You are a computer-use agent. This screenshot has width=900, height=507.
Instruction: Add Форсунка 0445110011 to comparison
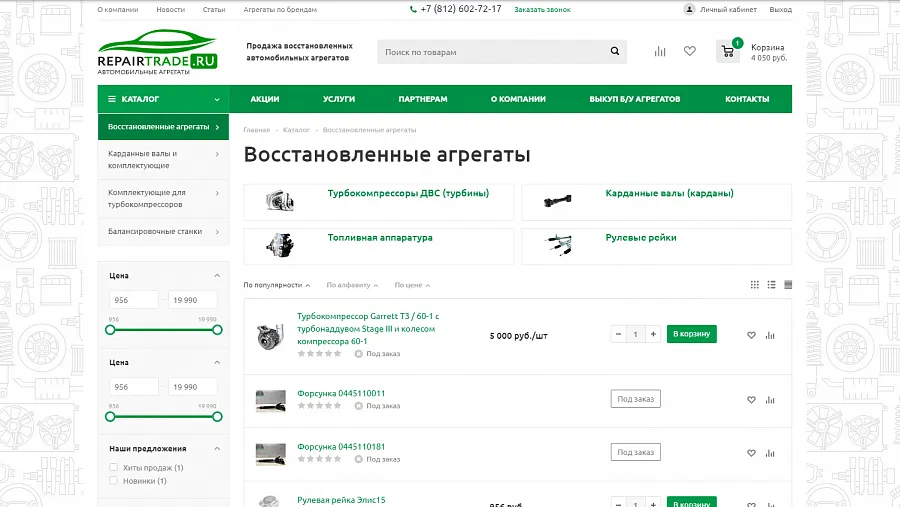(770, 400)
